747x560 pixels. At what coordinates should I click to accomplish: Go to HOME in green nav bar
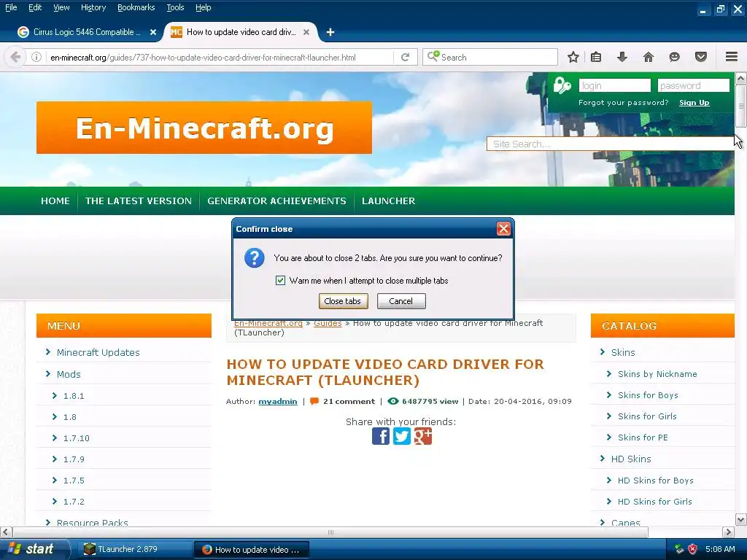(x=55, y=201)
